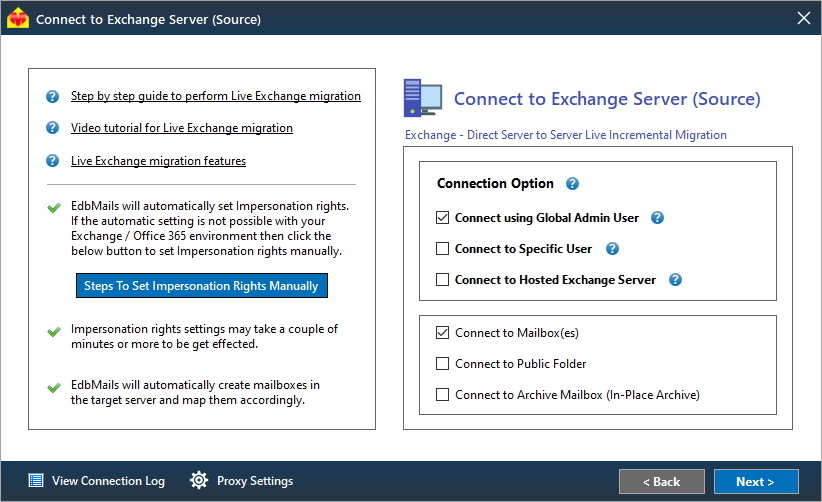Uncheck Connect using Global Admin User
Screen dimensions: 822x502
(443, 218)
